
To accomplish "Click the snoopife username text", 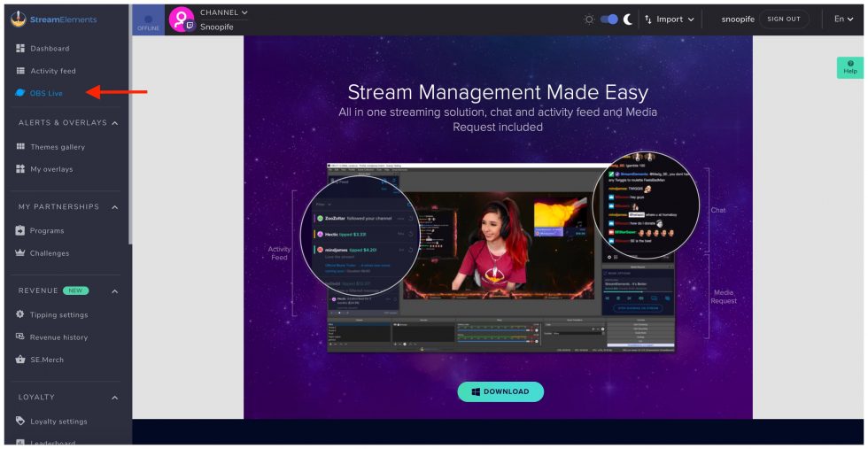I will pos(738,19).
